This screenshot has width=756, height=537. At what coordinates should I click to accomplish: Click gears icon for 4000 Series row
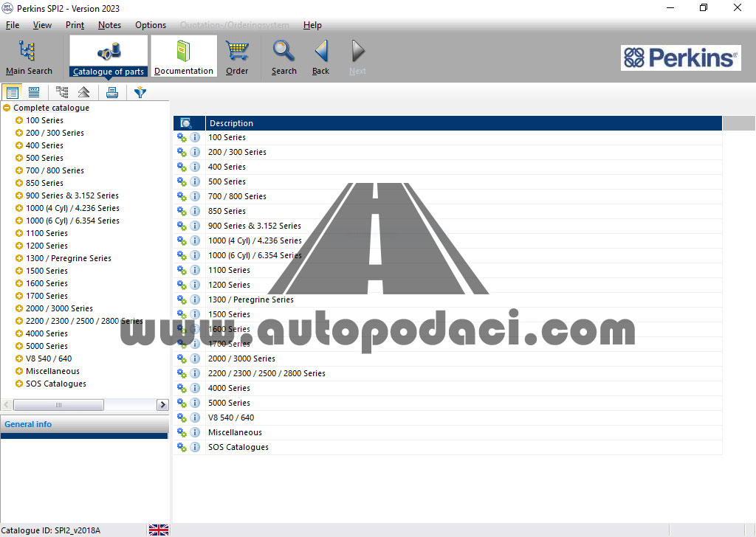182,388
